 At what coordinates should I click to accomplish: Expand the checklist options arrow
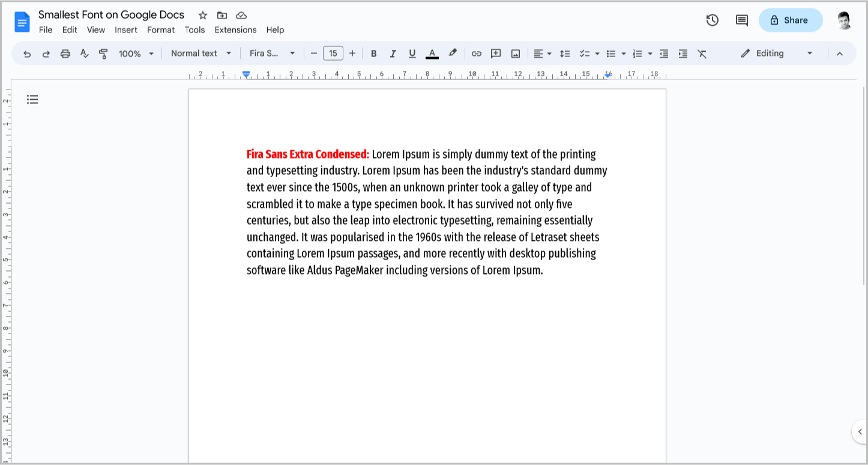click(x=597, y=53)
